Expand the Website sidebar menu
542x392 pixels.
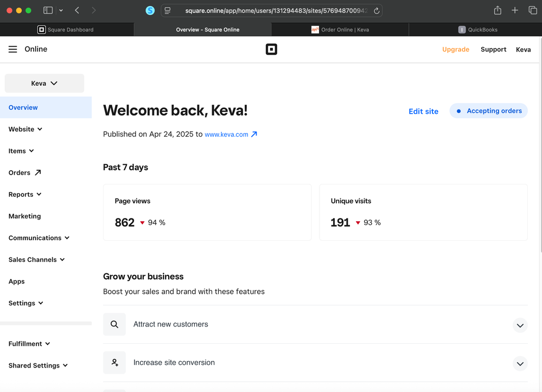(x=25, y=129)
